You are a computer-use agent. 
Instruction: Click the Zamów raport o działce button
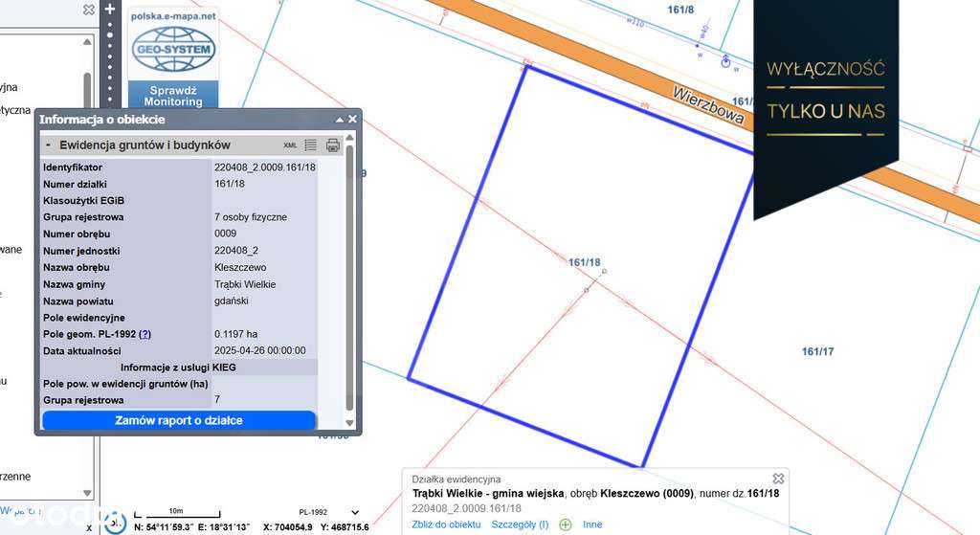179,420
